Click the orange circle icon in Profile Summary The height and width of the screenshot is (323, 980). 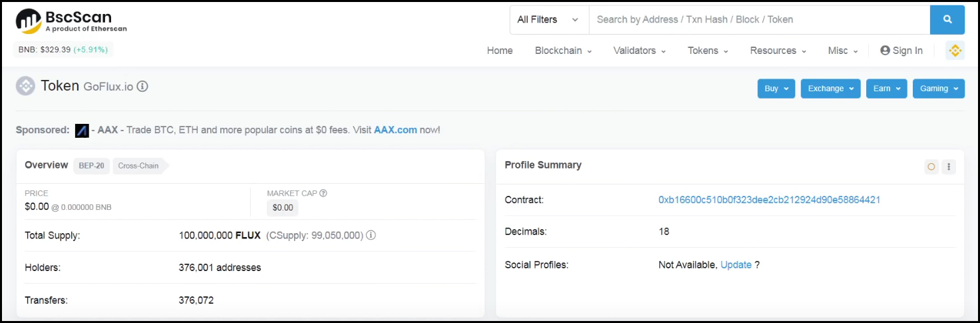pos(931,167)
